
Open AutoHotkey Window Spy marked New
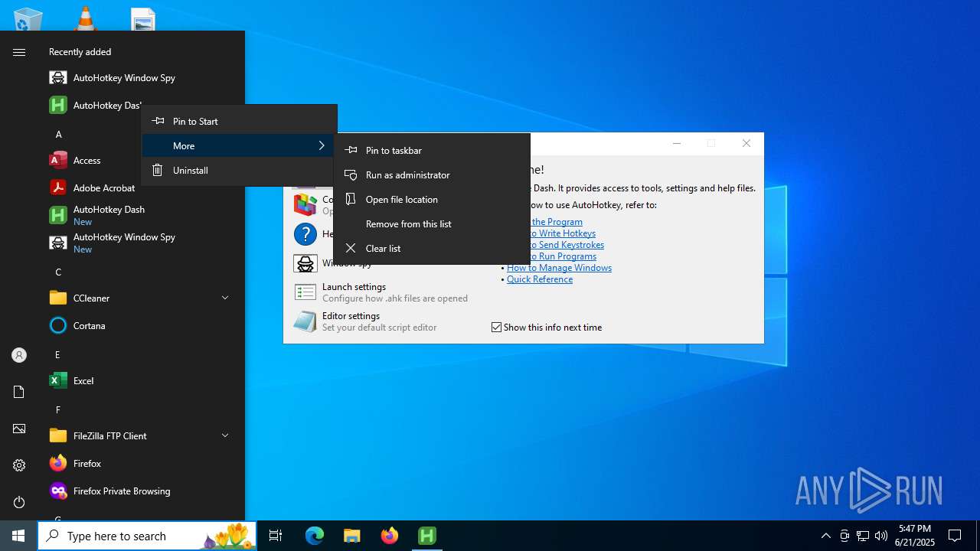pos(122,243)
